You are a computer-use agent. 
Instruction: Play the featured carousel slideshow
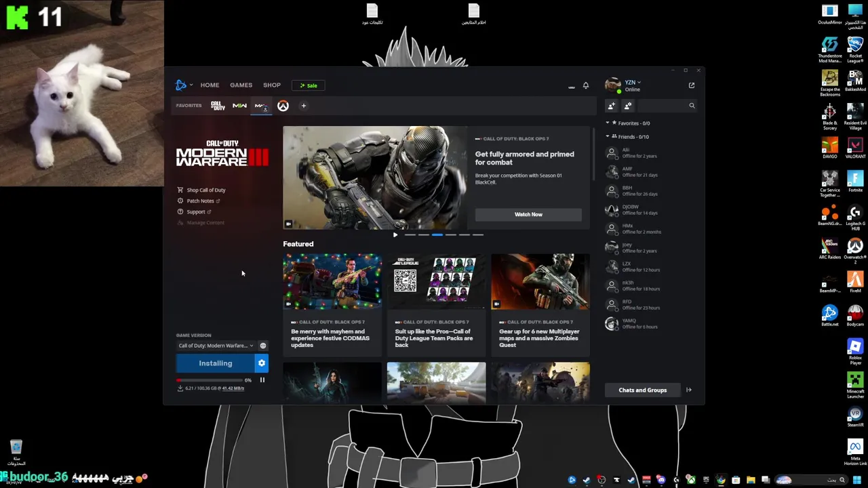tap(395, 235)
